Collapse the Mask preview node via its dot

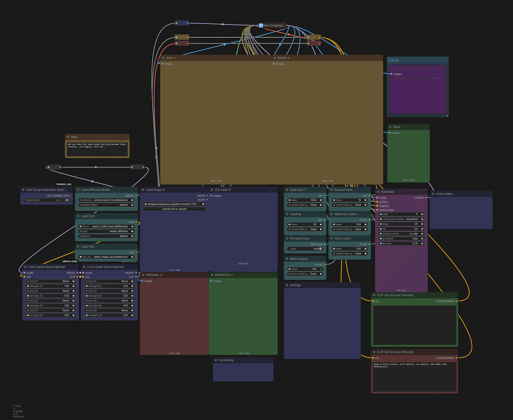pos(390,127)
